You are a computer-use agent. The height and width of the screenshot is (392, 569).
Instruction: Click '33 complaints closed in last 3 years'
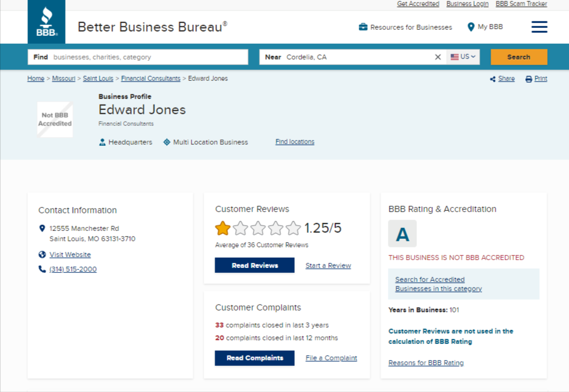tap(272, 325)
